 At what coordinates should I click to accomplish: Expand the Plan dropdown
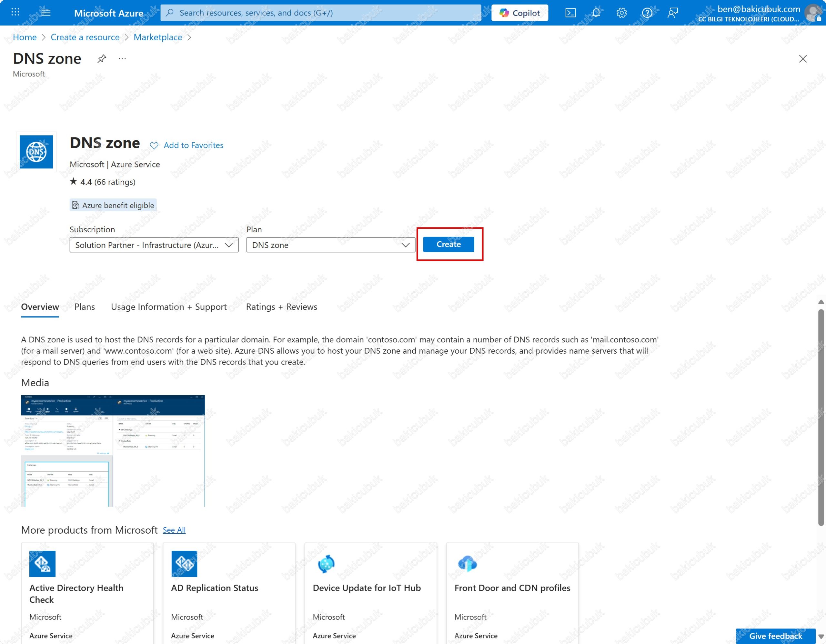(x=330, y=245)
